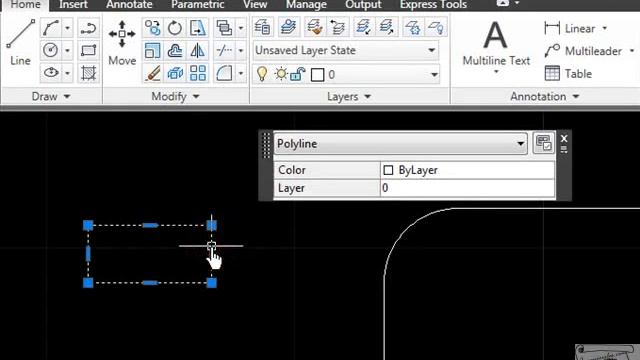This screenshot has width=640, height=360.
Task: Toggle layer 0 on/off light bulb
Action: point(262,74)
